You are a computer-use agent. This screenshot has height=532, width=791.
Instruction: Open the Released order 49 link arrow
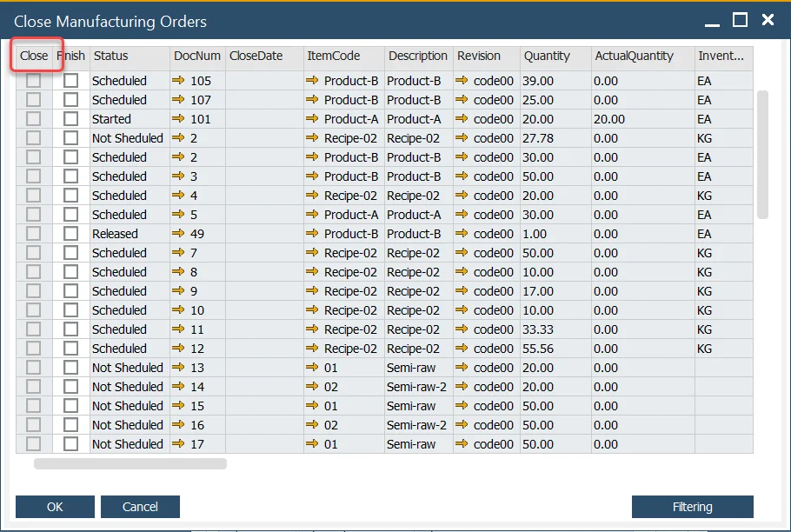(x=180, y=233)
